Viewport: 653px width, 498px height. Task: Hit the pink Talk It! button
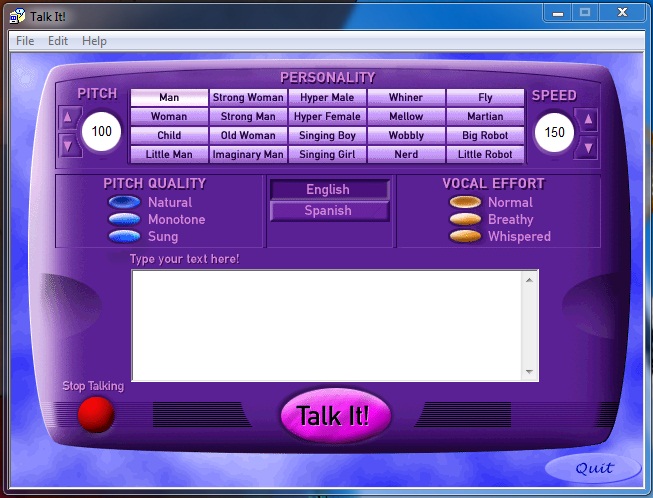pos(335,415)
